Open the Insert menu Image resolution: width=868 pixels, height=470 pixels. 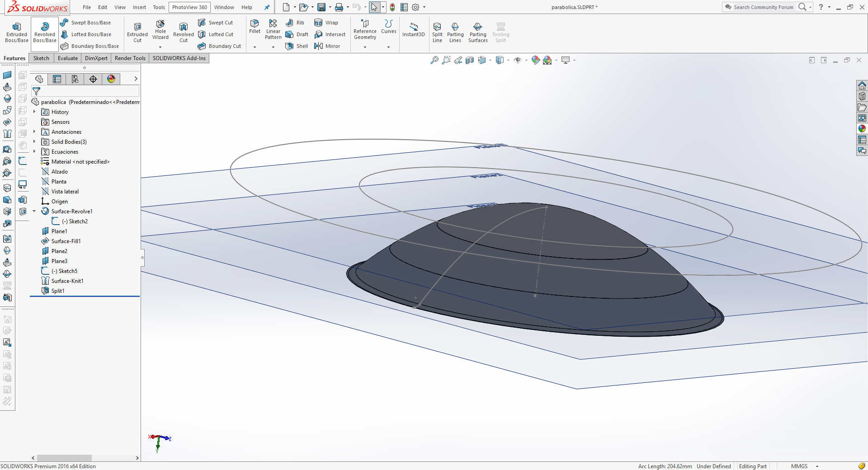[x=139, y=7]
